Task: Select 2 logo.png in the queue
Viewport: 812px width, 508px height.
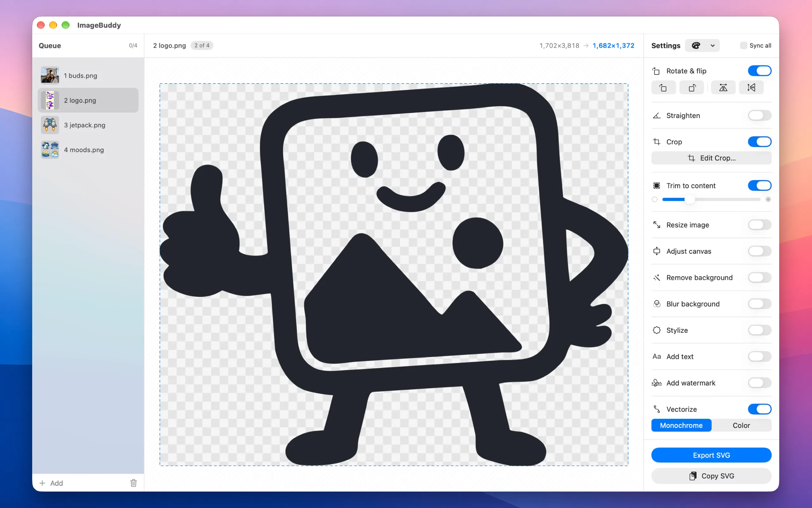Action: pos(88,100)
